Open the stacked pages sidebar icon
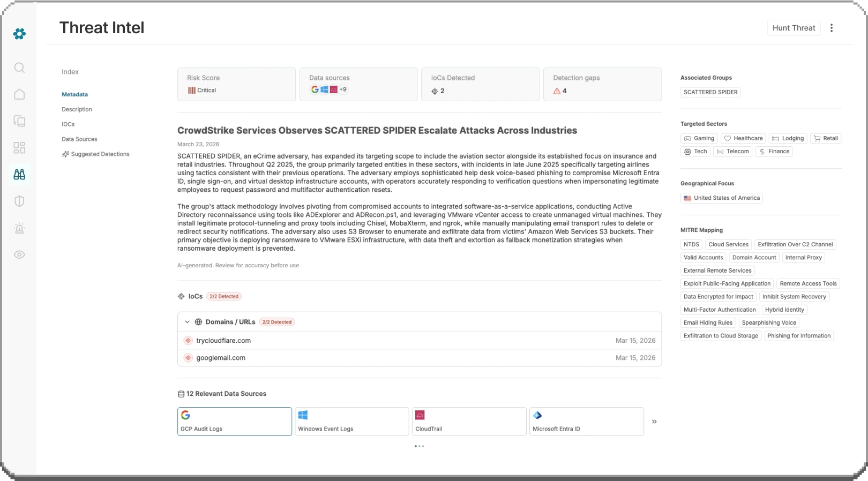The image size is (868, 481). tap(19, 121)
